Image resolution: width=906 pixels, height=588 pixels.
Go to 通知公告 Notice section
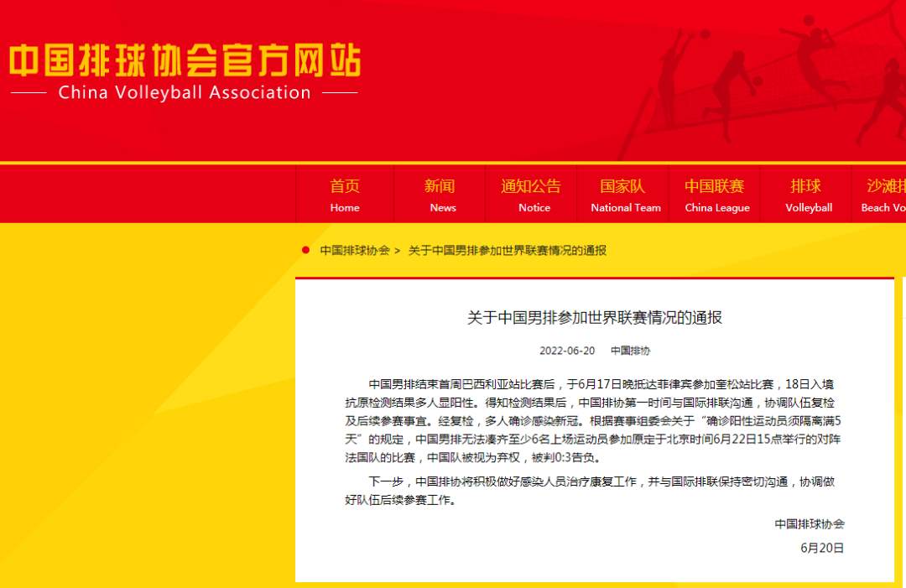pos(531,195)
